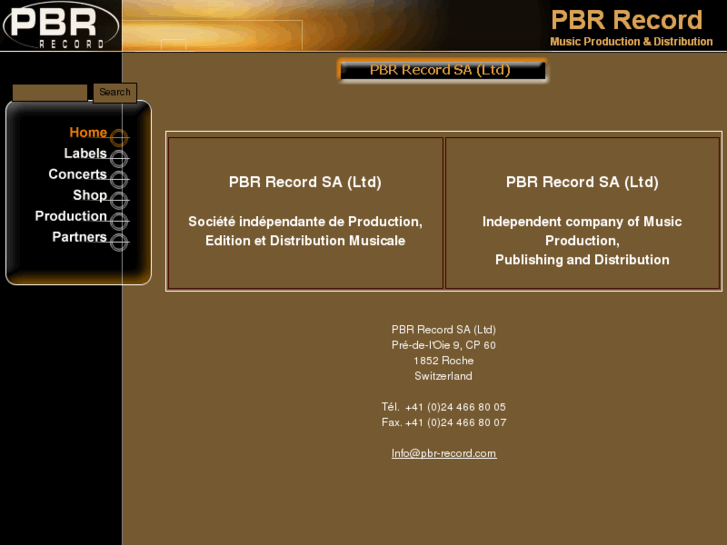
Task: Click the 'Independent company of Music Production' text
Action: pos(582,231)
